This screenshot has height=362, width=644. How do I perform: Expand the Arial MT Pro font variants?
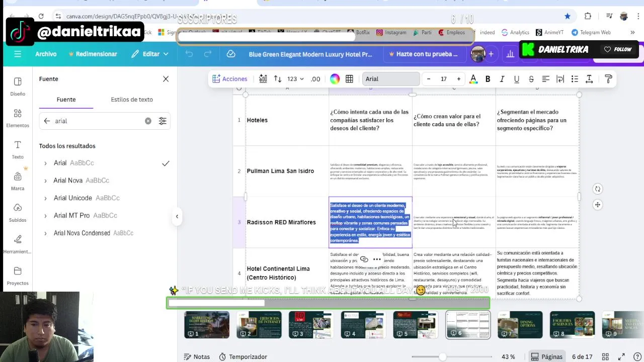click(x=45, y=216)
